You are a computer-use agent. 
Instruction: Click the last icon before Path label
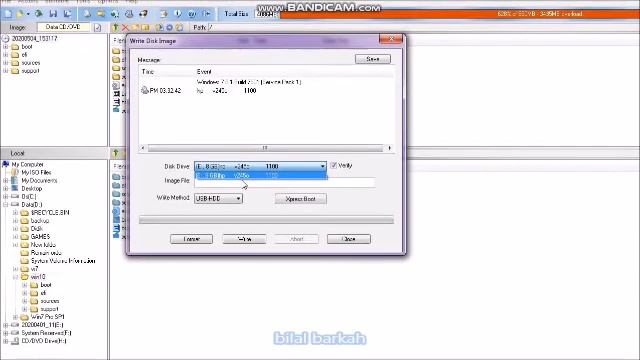click(179, 27)
